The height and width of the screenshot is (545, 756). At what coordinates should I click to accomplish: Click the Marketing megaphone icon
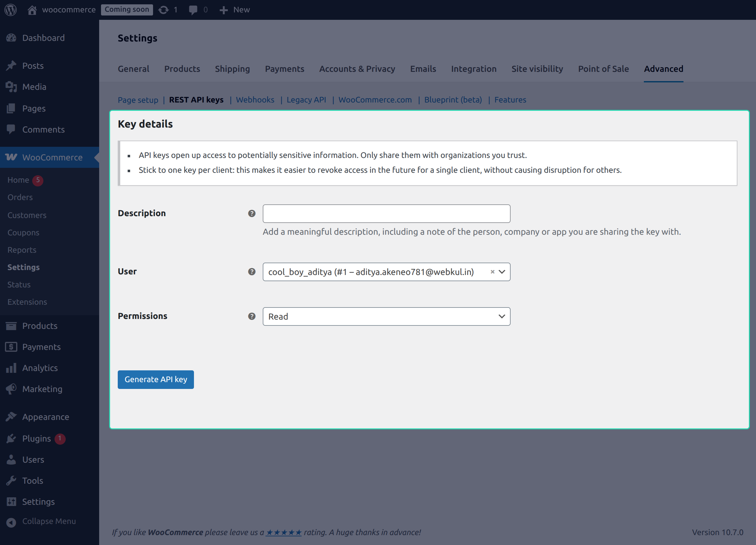tap(11, 389)
